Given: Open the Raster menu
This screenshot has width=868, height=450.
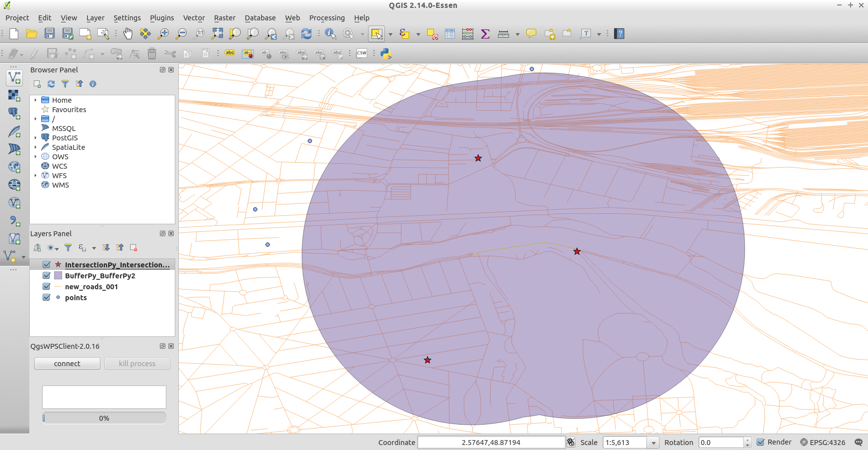Looking at the screenshot, I should click(x=225, y=18).
